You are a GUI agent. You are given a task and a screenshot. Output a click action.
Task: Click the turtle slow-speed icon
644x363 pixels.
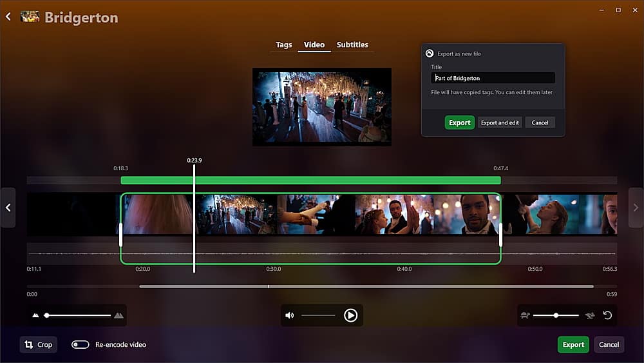pyautogui.click(x=526, y=315)
